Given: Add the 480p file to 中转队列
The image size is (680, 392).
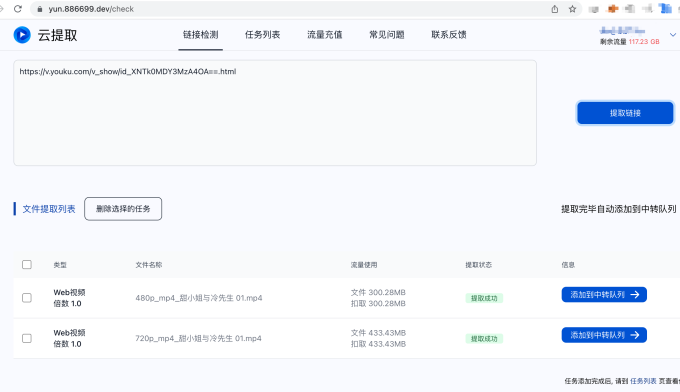Looking at the screenshot, I should [604, 294].
